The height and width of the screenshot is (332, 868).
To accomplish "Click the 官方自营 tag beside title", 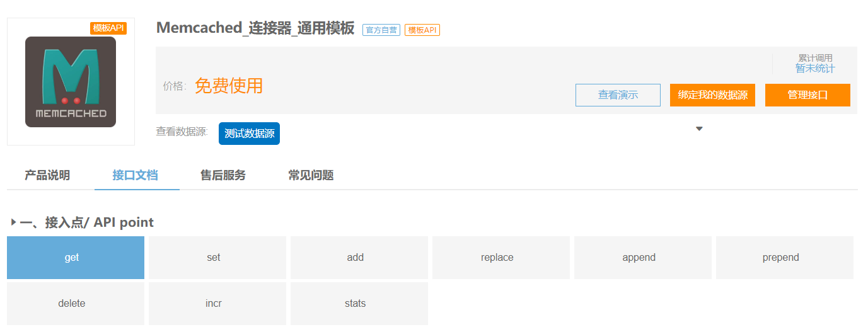I will 381,30.
